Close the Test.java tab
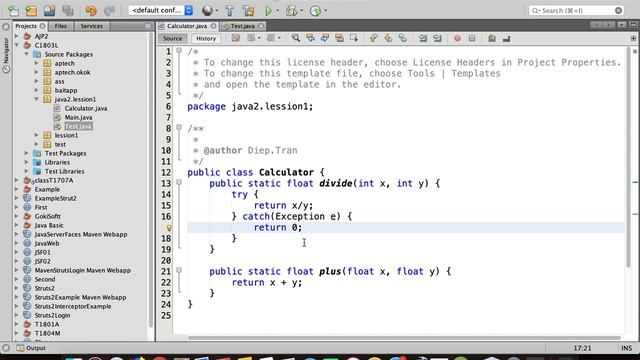The height and width of the screenshot is (360, 640). (x=261, y=26)
